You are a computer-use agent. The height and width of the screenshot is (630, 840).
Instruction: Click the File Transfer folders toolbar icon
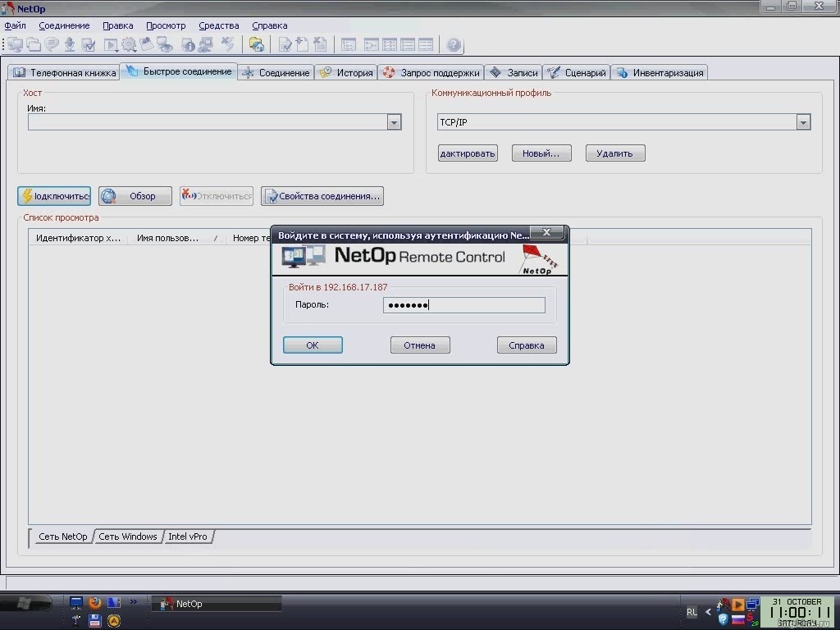[34, 45]
